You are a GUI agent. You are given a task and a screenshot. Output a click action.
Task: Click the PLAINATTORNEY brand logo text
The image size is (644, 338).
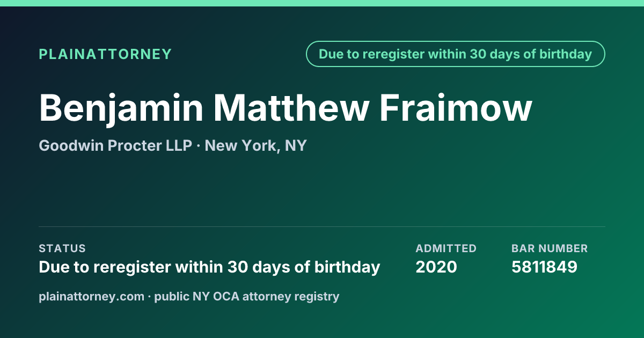pyautogui.click(x=105, y=54)
